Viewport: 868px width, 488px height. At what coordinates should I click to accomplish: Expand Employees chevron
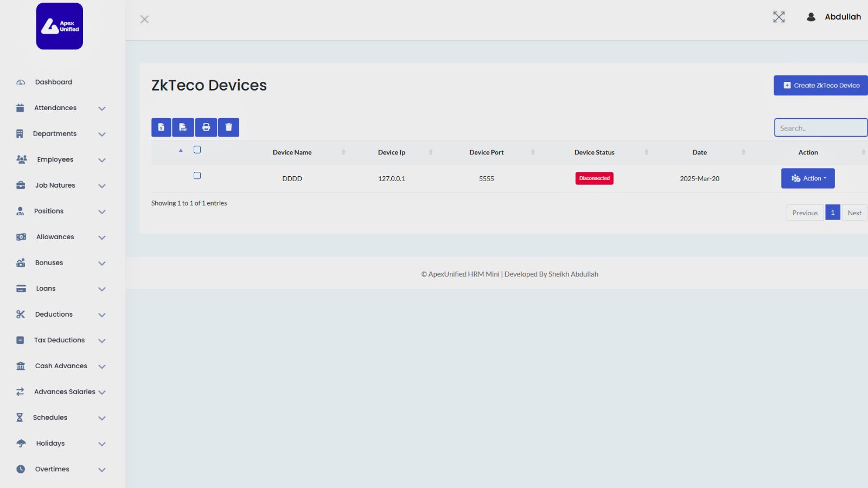101,160
